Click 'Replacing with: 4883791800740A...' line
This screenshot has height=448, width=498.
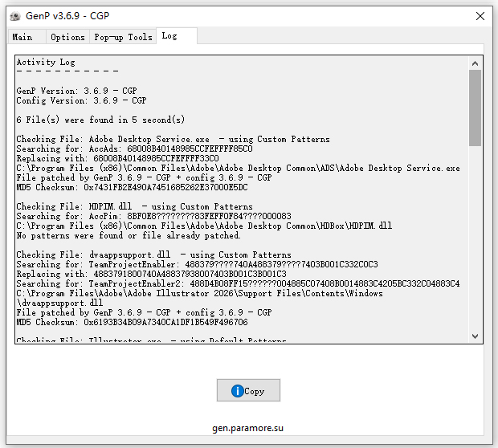(x=151, y=274)
